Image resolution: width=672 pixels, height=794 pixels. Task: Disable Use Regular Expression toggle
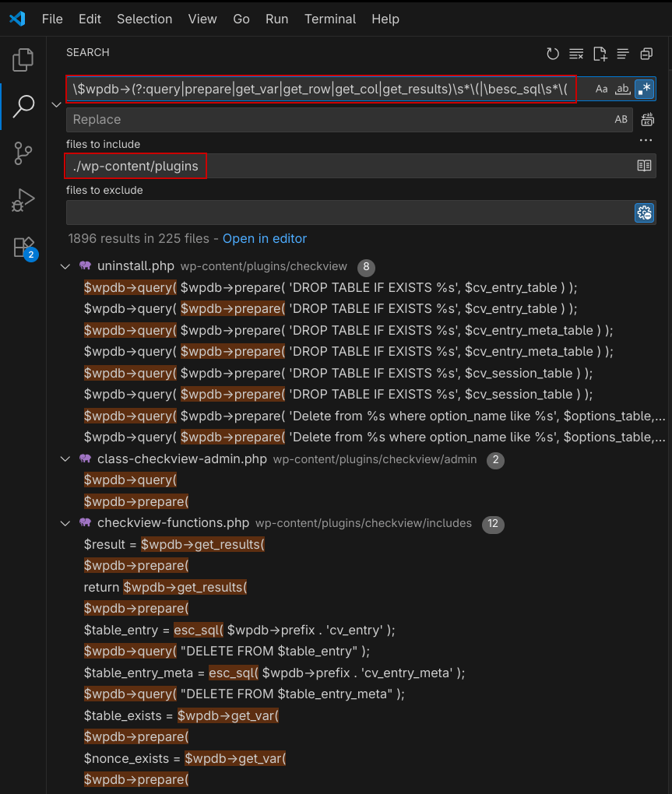644,90
